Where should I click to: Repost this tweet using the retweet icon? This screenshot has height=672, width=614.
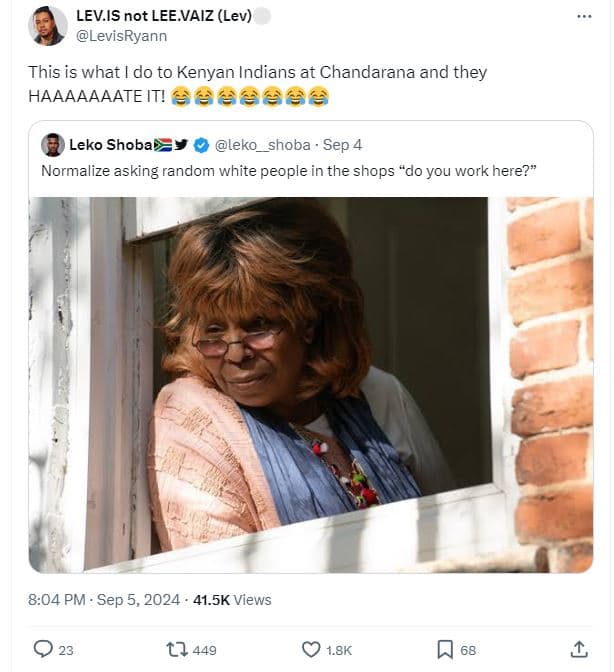(176, 649)
